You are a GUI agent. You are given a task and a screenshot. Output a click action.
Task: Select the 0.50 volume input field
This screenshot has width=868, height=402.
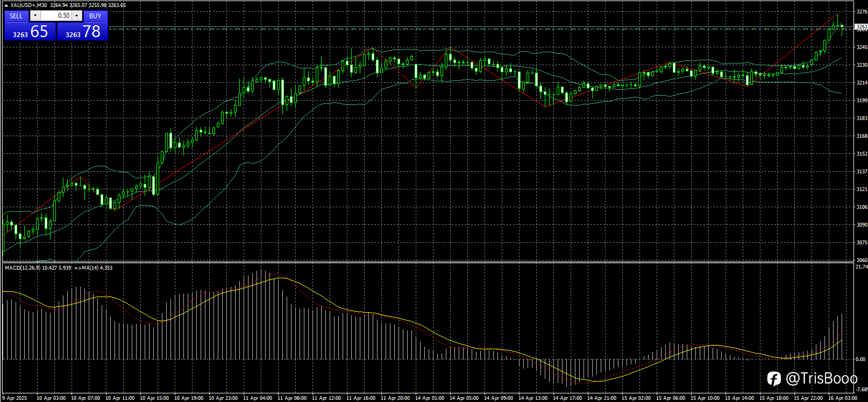pos(56,16)
